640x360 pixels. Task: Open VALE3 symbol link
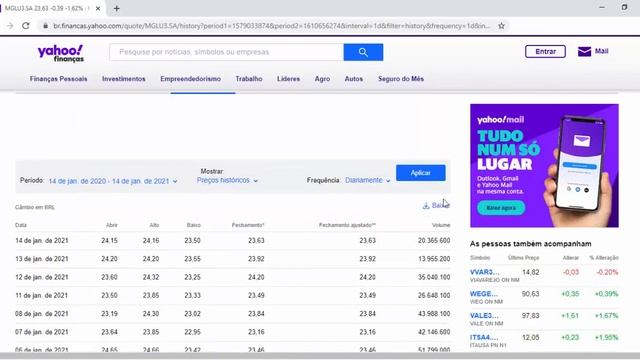[484, 316]
